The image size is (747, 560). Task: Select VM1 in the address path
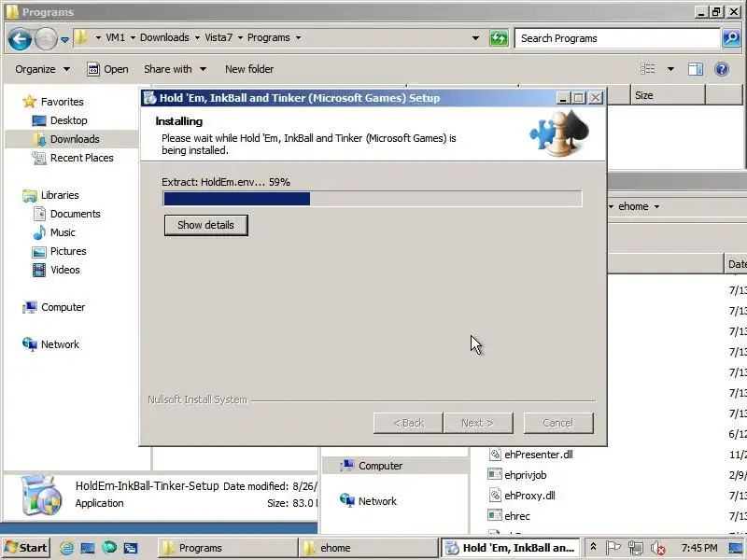click(115, 37)
